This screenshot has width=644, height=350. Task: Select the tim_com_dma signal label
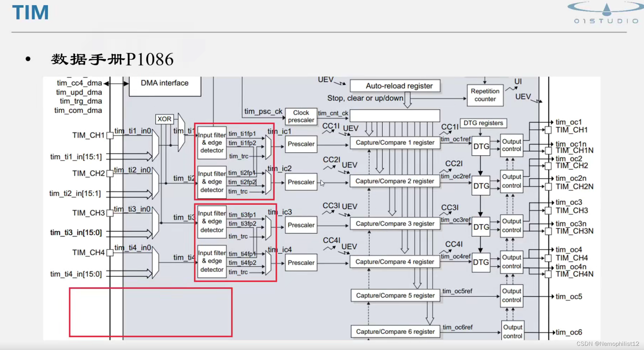(x=78, y=111)
